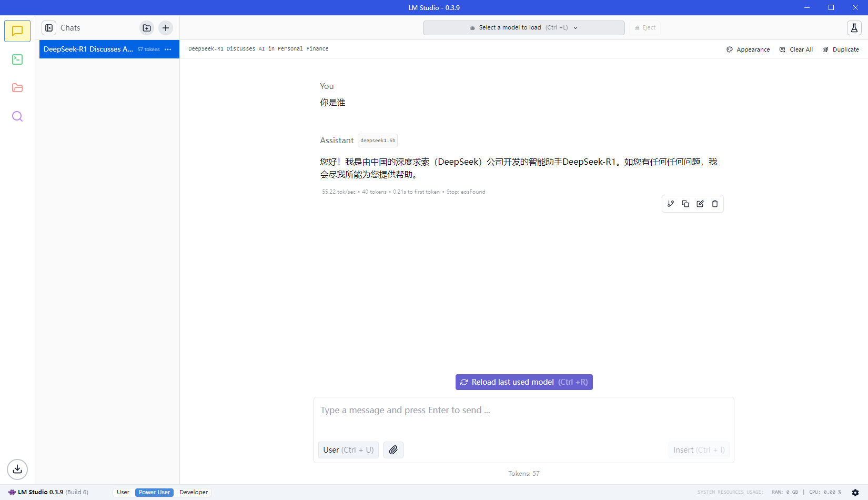The image size is (868, 500).
Task: Click the Tokens: 57 counter
Action: click(524, 474)
